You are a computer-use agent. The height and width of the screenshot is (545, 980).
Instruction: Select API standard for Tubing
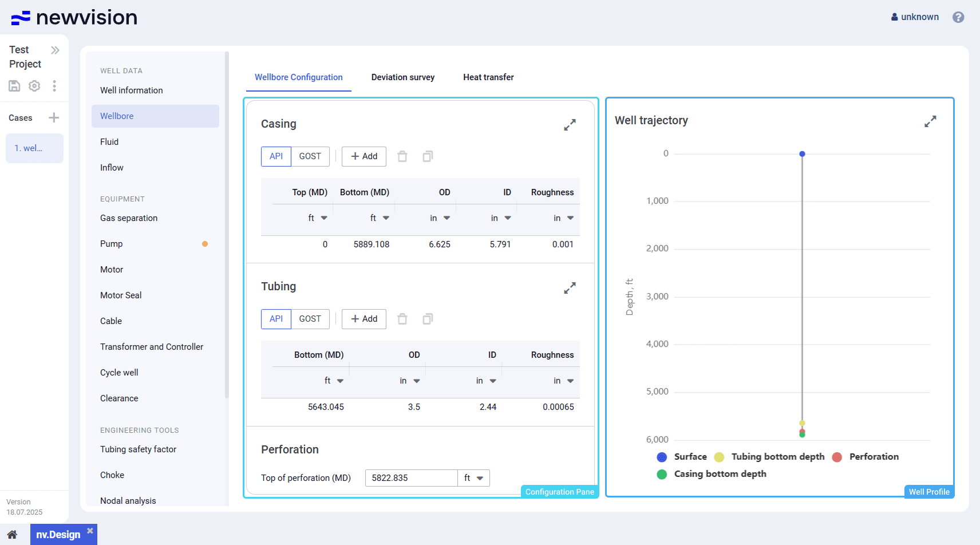(276, 319)
